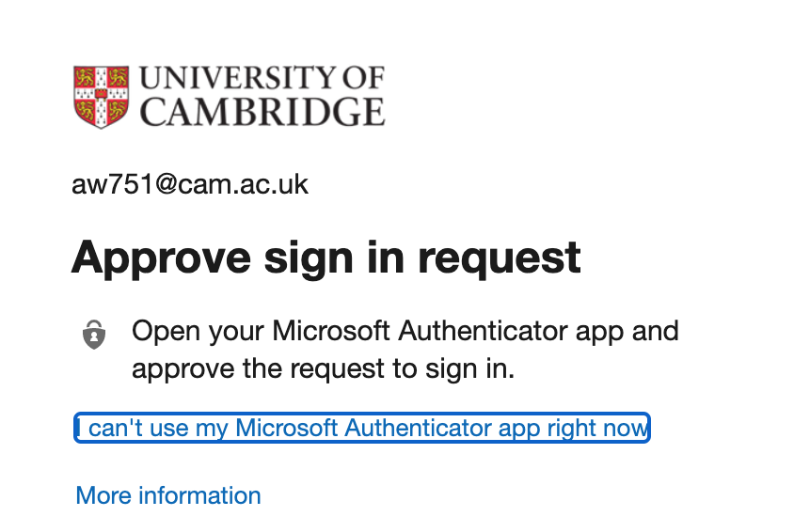Click the bottom-right lion quadrant of the crest
This screenshot has height=532, width=794.
pyautogui.click(x=117, y=110)
